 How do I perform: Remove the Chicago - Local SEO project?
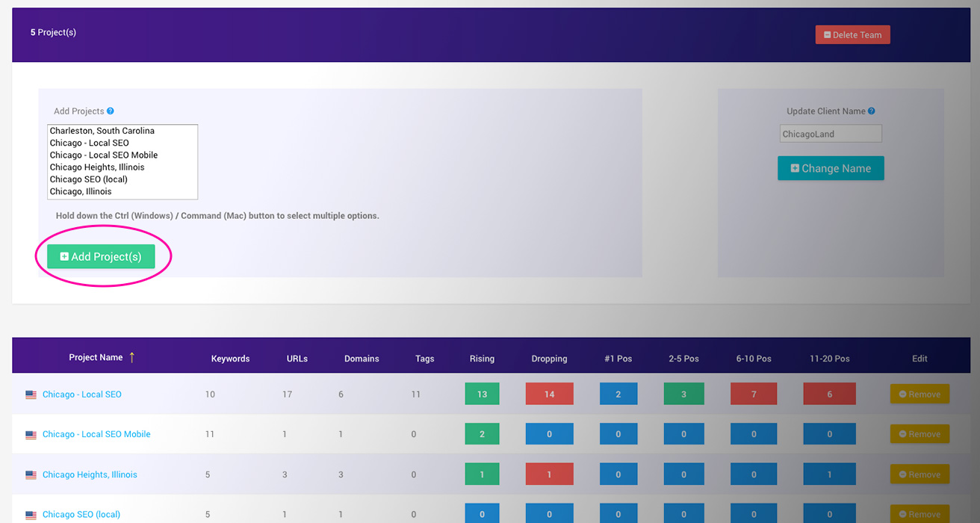coord(919,394)
